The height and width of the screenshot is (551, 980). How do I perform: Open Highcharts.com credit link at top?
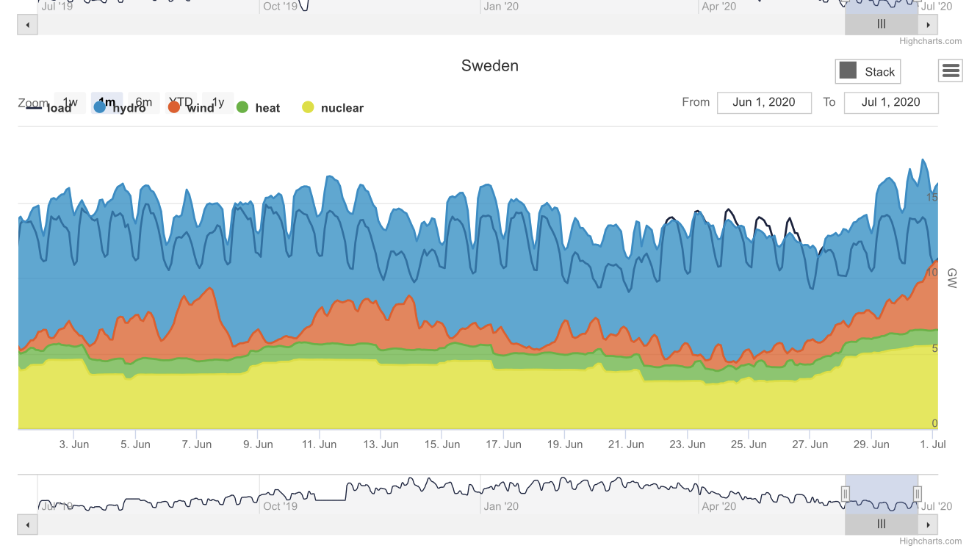coord(930,41)
